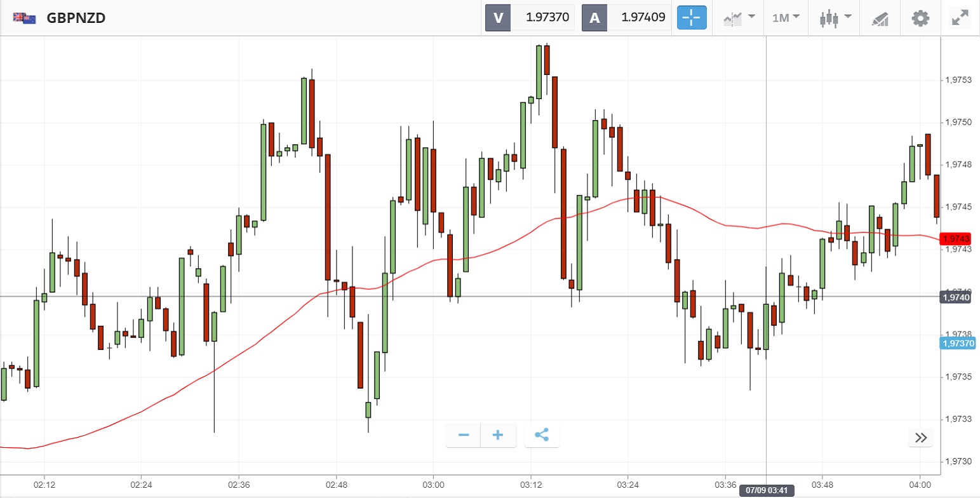Zoom out with the minus button
The width and height of the screenshot is (980, 498).
coord(463,435)
